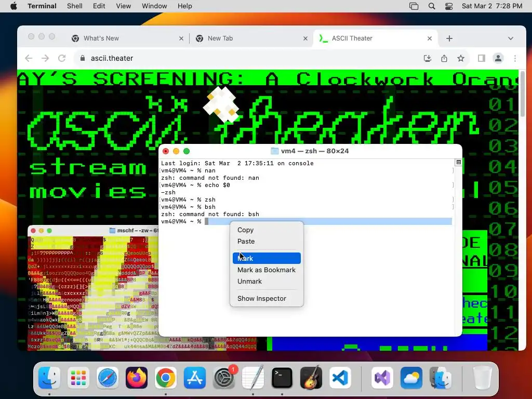Viewport: 532px width, 399px height.
Task: Click the date and time in menu bar
Action: (x=492, y=6)
